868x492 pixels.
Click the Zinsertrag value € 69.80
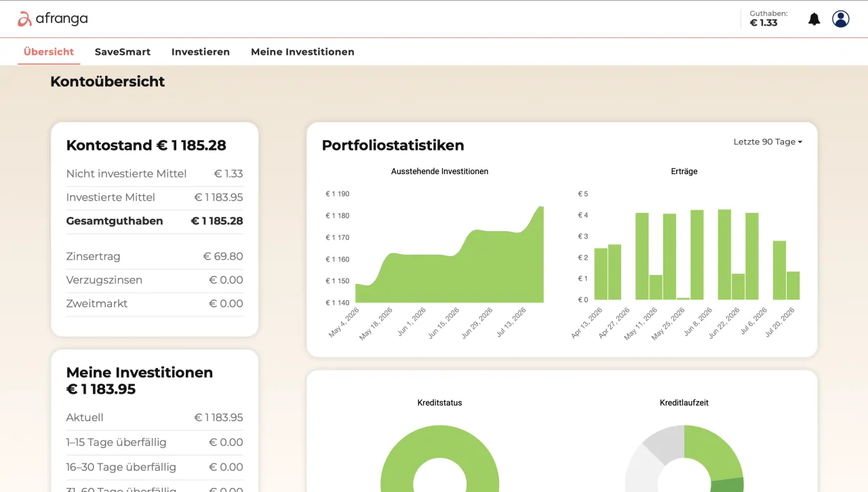(223, 256)
